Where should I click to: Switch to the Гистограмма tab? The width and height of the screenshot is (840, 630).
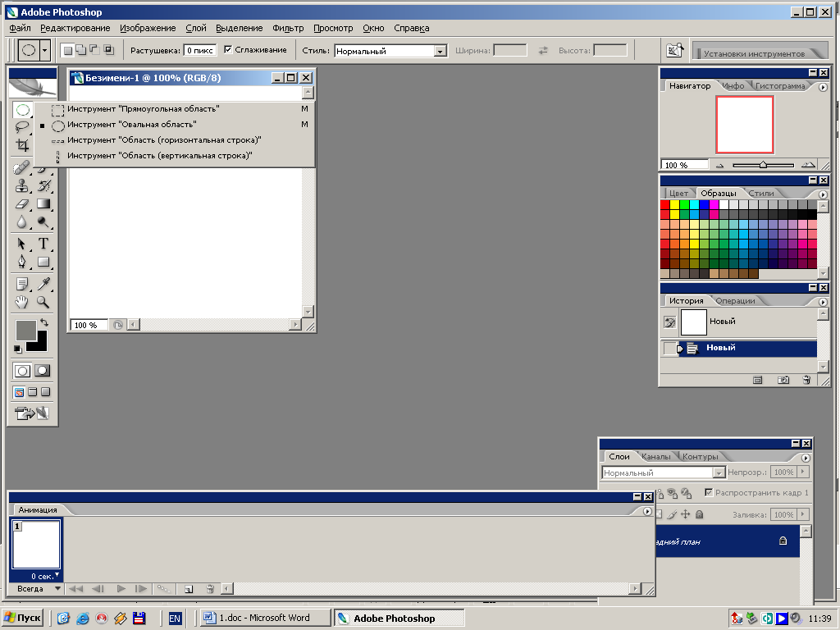pos(780,85)
